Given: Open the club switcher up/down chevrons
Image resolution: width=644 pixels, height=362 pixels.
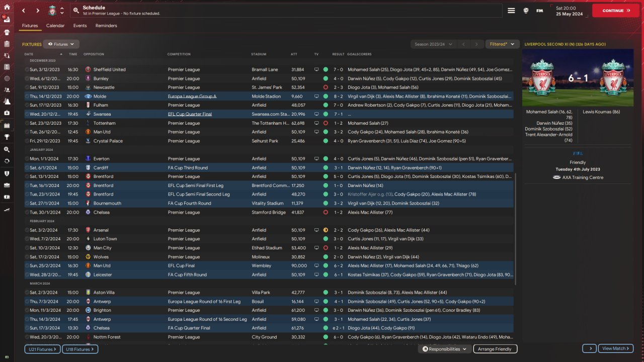Looking at the screenshot, I should click(62, 11).
